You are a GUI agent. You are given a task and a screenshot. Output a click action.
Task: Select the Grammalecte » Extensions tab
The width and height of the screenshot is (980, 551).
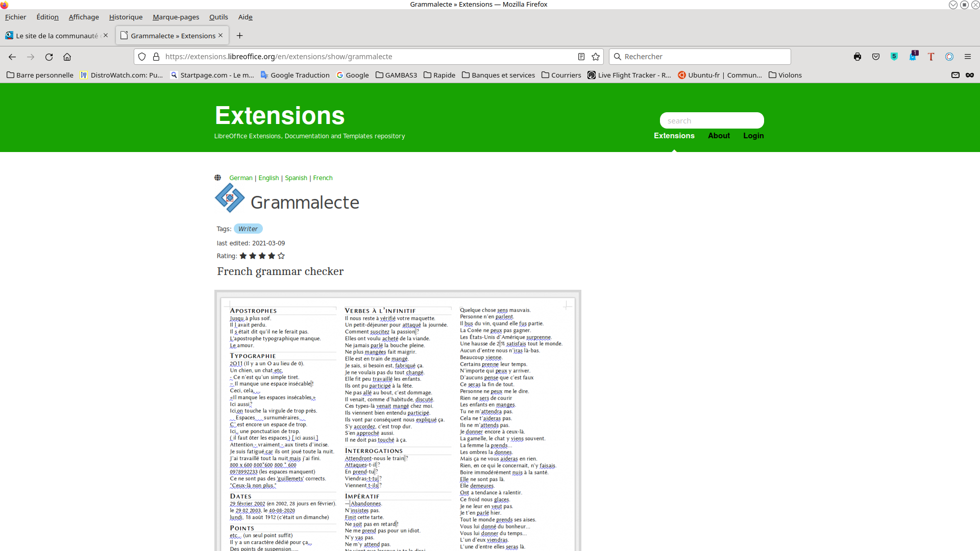pos(172,36)
